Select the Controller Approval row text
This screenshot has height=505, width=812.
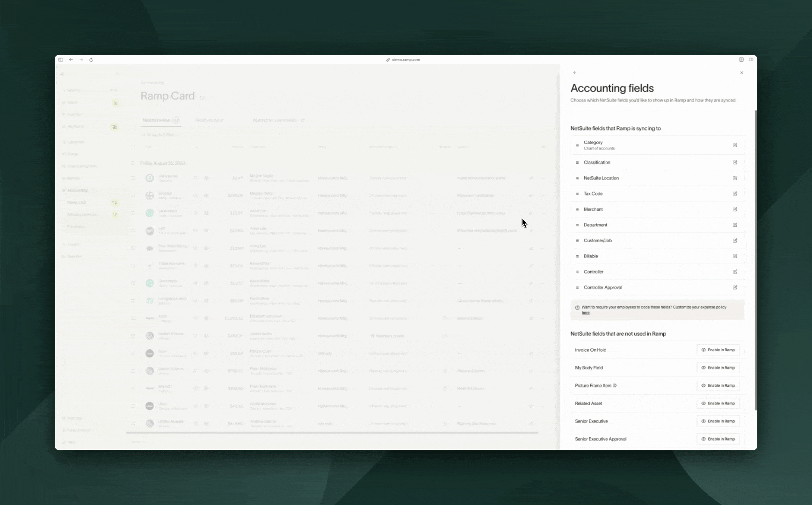(x=603, y=288)
